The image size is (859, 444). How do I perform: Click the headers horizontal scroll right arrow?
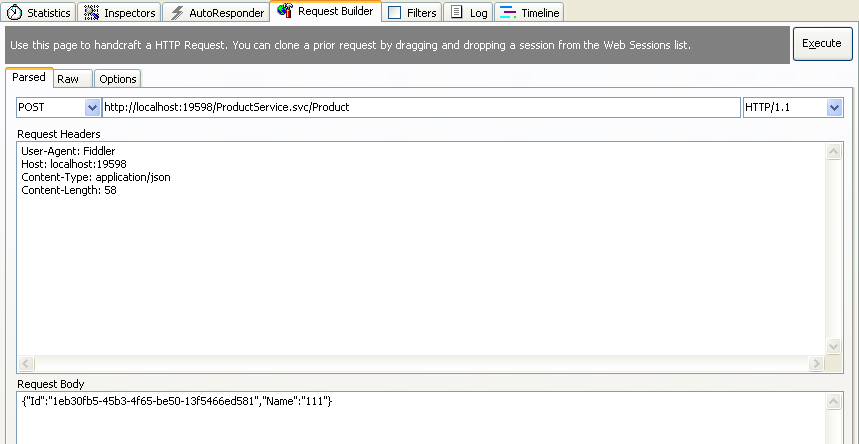tap(816, 363)
